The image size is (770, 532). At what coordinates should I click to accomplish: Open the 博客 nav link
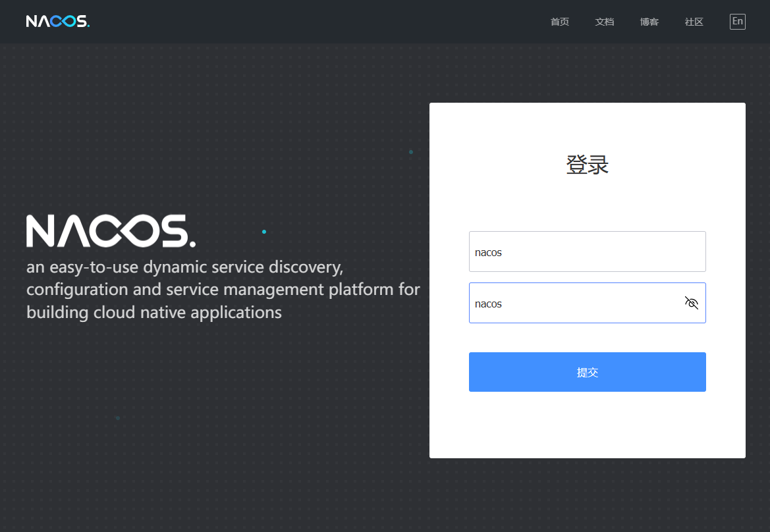649,22
